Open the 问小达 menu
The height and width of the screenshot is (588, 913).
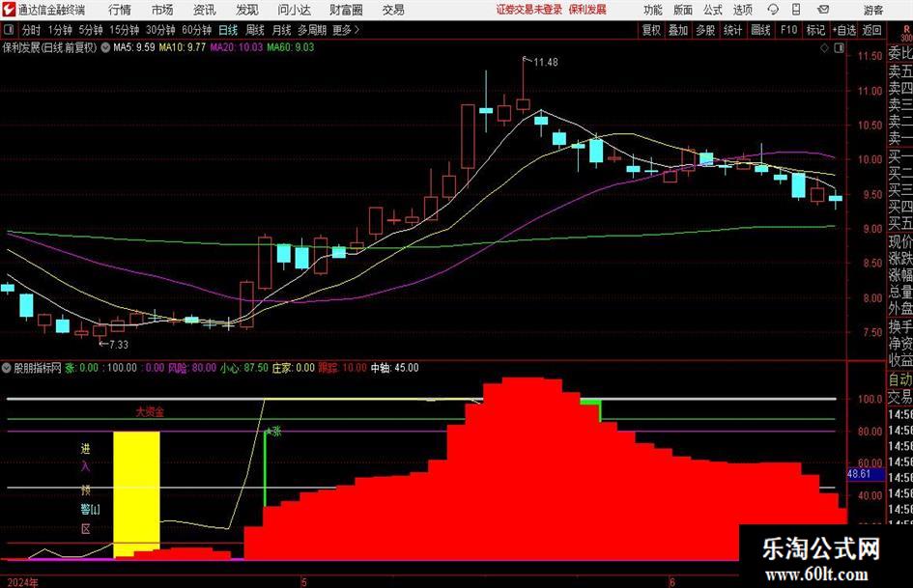click(294, 10)
